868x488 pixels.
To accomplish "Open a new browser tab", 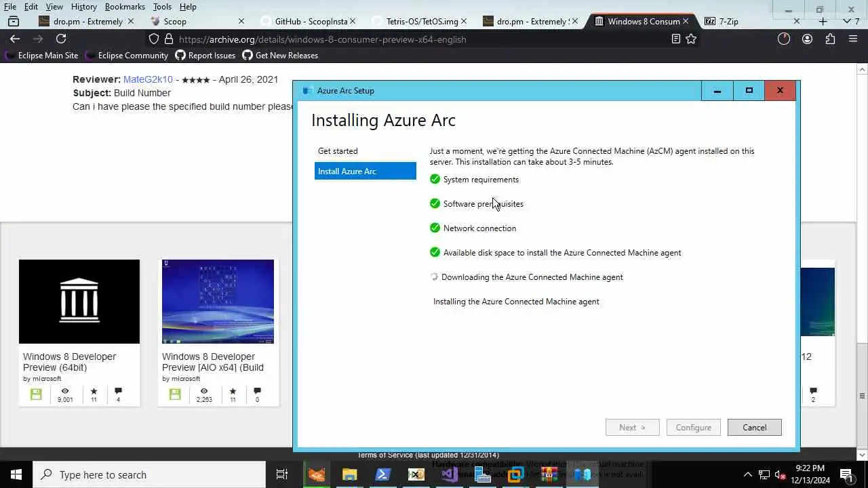I will 823,22.
